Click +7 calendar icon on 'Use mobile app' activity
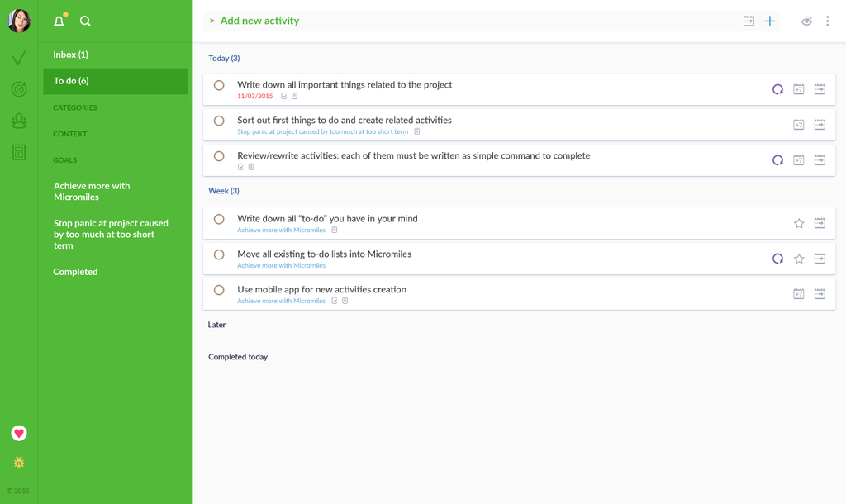 tap(799, 293)
